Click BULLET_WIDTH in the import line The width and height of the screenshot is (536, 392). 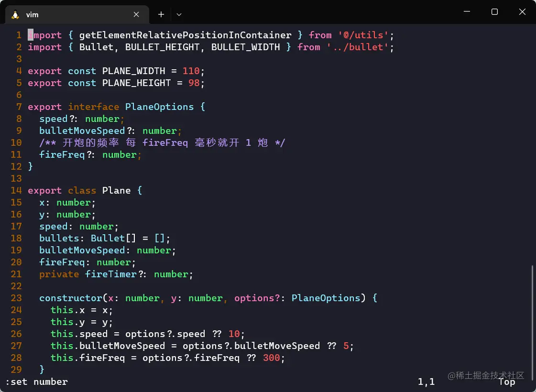click(245, 47)
